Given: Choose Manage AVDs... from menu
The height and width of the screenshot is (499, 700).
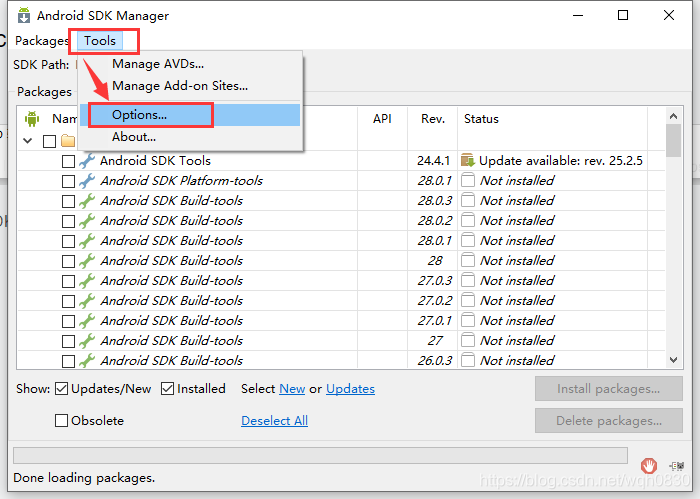Looking at the screenshot, I should point(158,64).
